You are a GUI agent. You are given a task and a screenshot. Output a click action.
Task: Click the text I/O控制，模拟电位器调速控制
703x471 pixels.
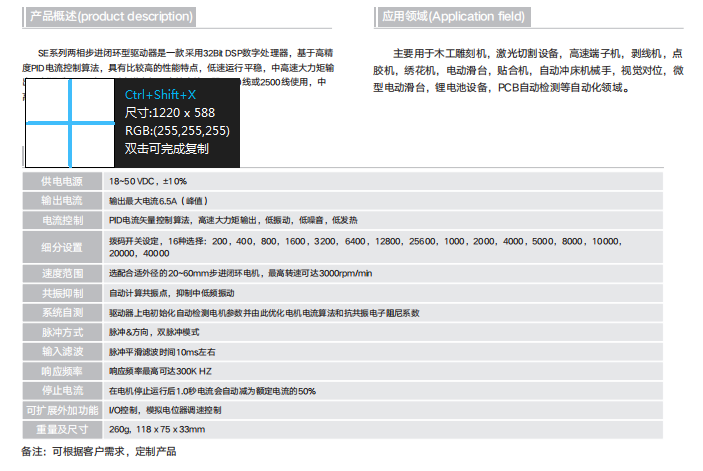[x=165, y=410]
